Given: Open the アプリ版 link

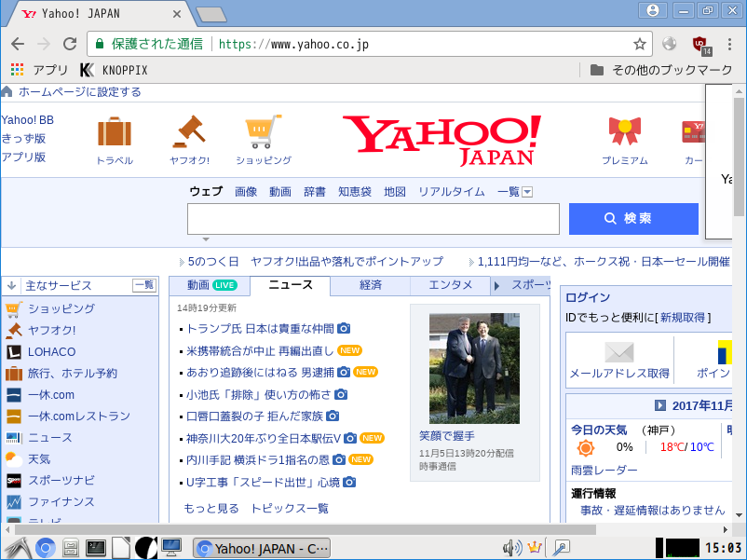Looking at the screenshot, I should pyautogui.click(x=23, y=157).
